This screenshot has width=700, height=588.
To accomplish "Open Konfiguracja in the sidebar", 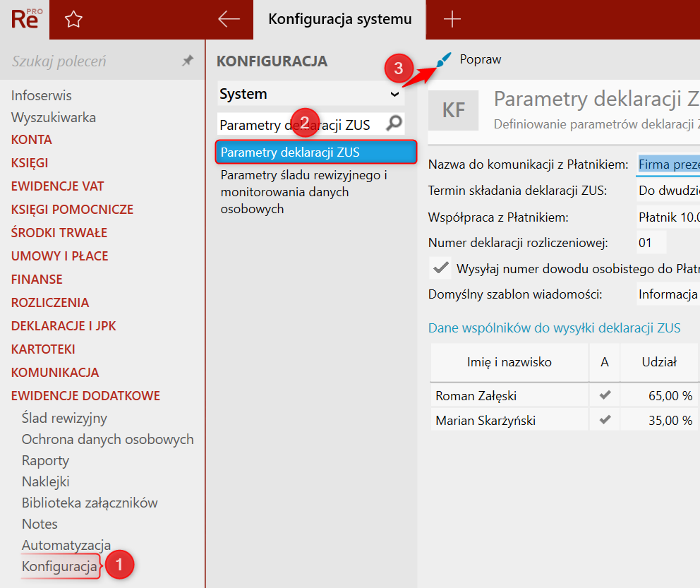I will click(59, 566).
